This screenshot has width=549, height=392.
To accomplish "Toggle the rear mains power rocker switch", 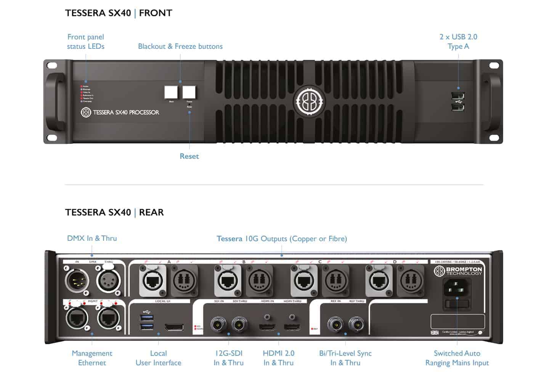I will pyautogui.click(x=457, y=304).
